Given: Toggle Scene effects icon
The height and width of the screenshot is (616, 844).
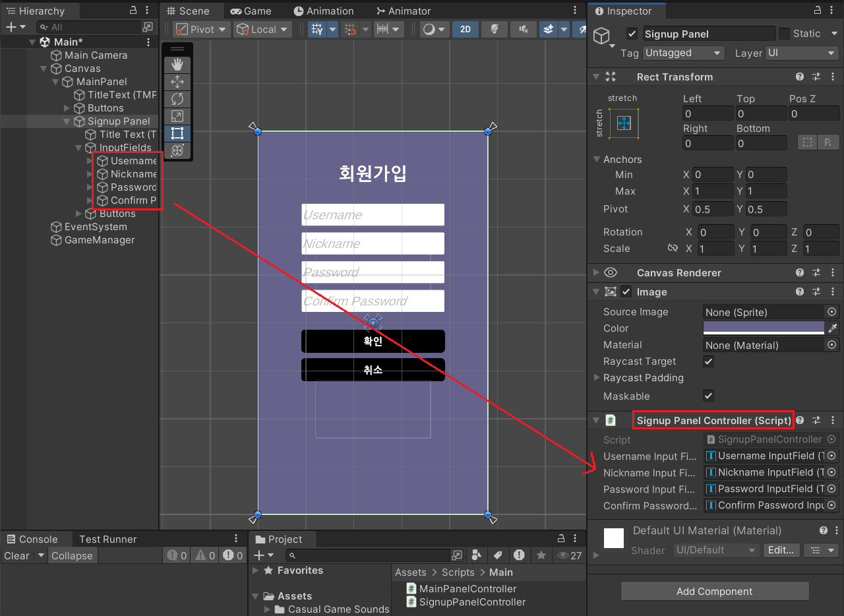Looking at the screenshot, I should (x=548, y=29).
